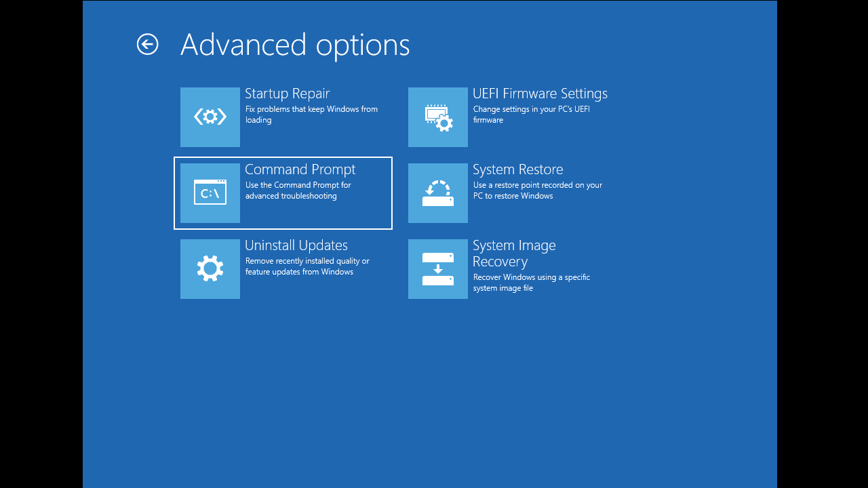Click the highlighted Command Prompt tile icon
Screen dimensions: 868x488
(210, 192)
